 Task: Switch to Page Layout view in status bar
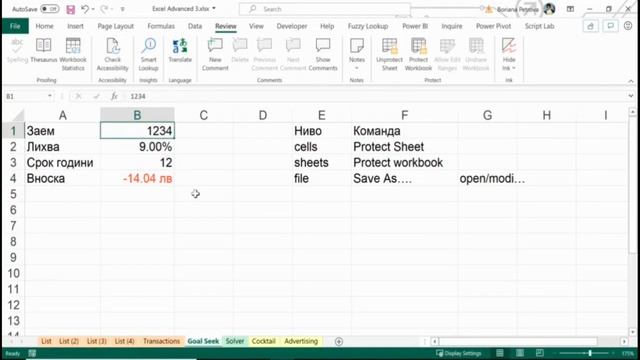point(520,353)
